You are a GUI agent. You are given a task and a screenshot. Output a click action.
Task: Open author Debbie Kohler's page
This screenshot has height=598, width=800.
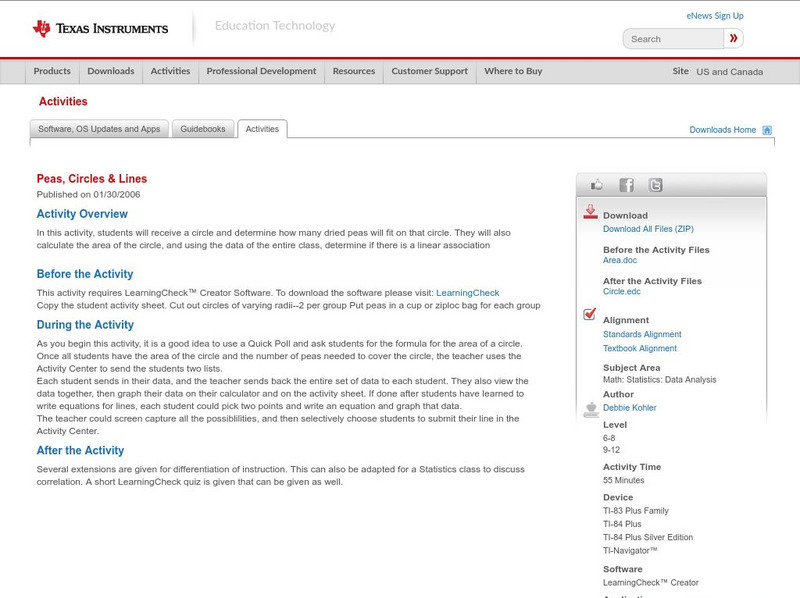coord(630,408)
